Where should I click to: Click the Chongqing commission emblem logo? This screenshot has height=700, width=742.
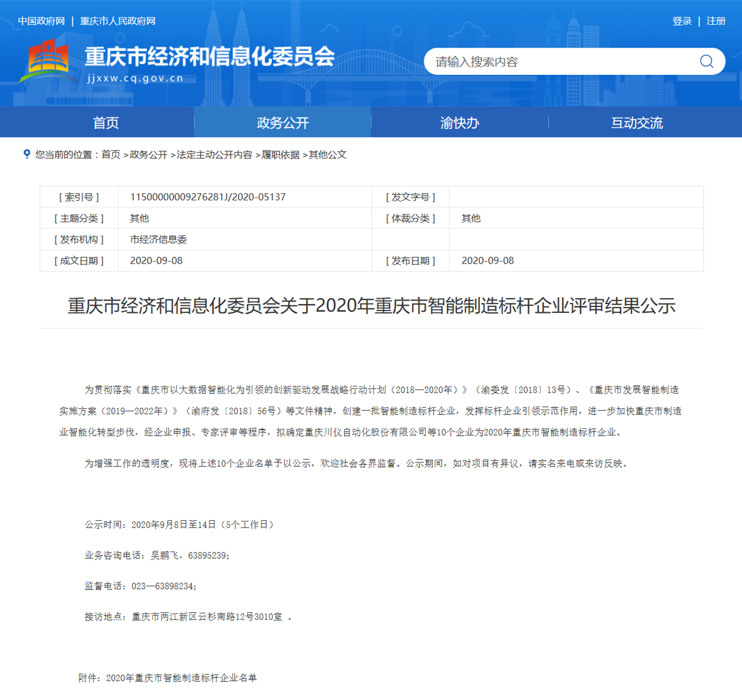48,61
